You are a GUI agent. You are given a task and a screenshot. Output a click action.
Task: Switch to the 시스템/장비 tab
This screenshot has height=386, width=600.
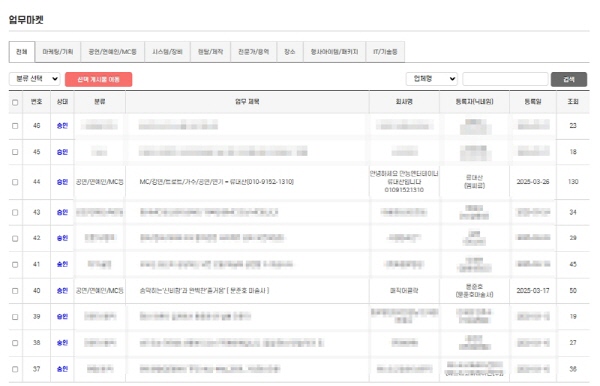(x=167, y=52)
